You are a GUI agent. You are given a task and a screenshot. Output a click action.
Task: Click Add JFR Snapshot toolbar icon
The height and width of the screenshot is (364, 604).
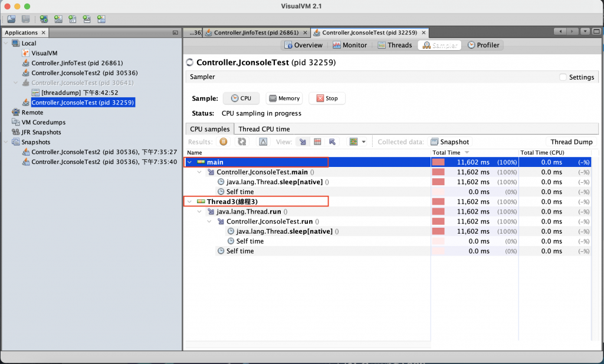[87, 19]
